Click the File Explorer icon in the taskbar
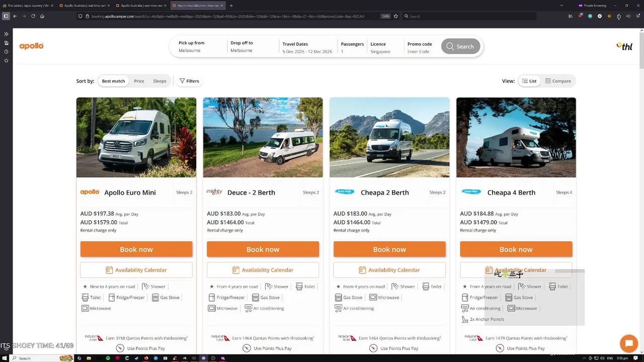 (x=89, y=358)
